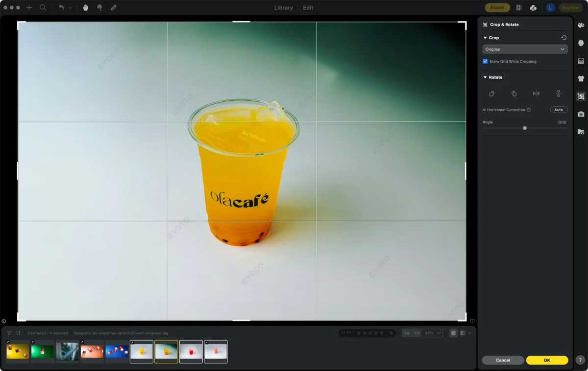
Task: Click the 1:1 zoom button
Action: 416,333
